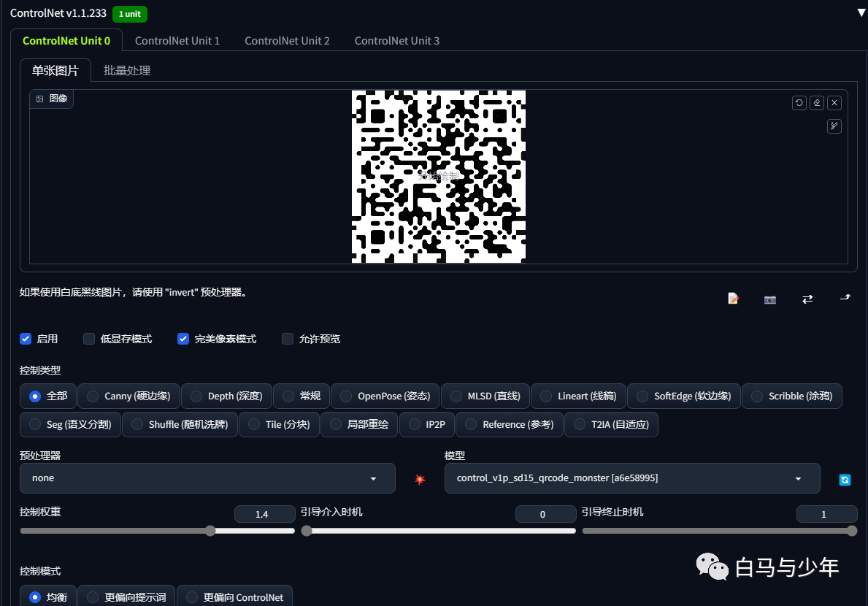Remove the uploaded QR code image
868x606 pixels.
834,103
